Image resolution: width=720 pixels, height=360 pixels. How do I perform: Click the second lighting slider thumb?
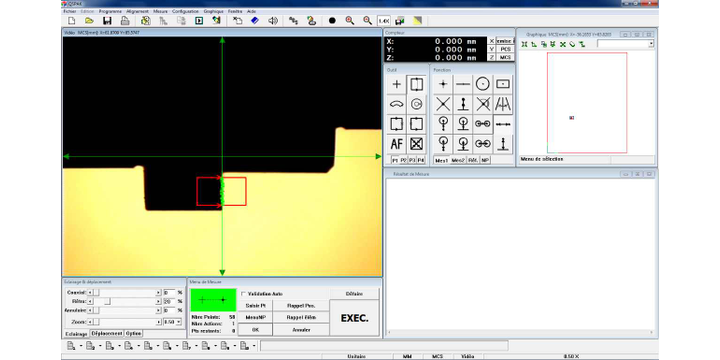pos(107,301)
